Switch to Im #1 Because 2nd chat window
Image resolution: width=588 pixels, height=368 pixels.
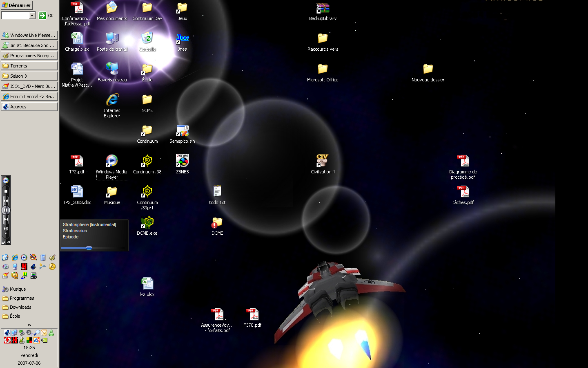(x=29, y=45)
